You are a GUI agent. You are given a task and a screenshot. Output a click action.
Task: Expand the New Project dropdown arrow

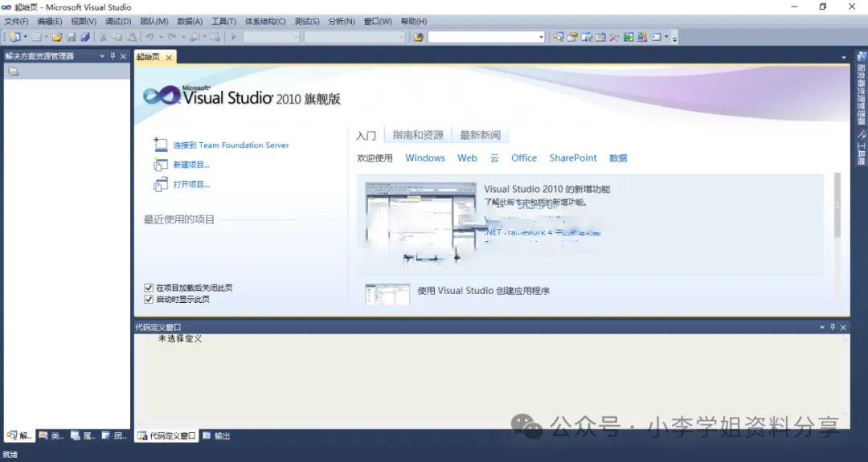click(26, 37)
